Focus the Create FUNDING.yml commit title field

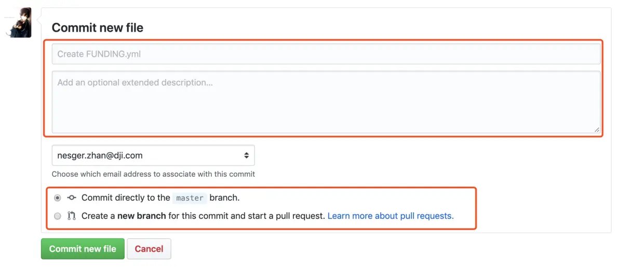[x=326, y=54]
